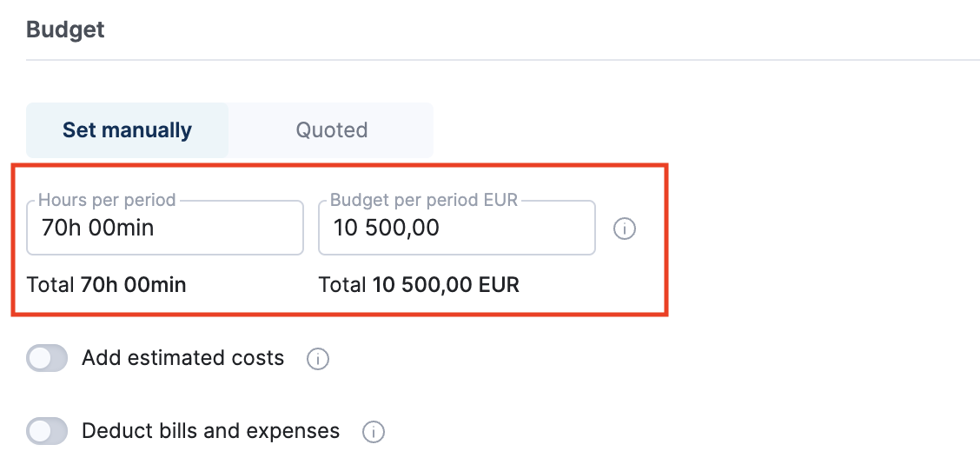980x471 pixels.
Task: Click the Budget section heading
Action: click(x=65, y=30)
